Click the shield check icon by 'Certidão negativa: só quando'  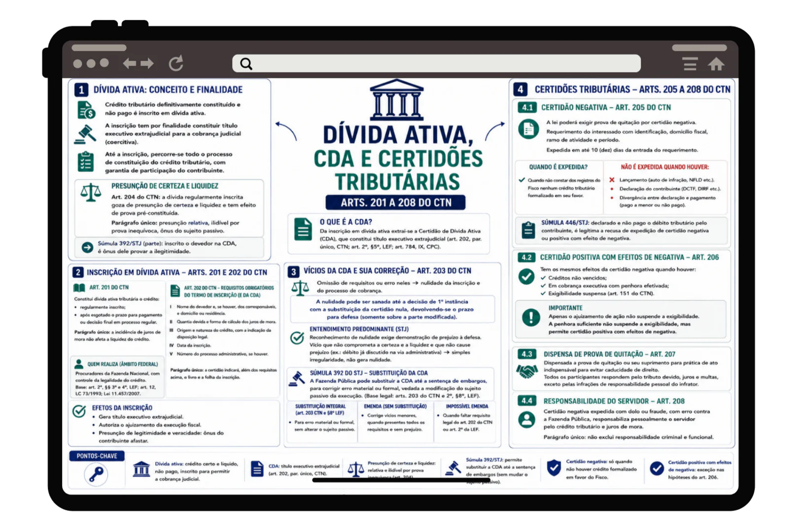coord(554,468)
